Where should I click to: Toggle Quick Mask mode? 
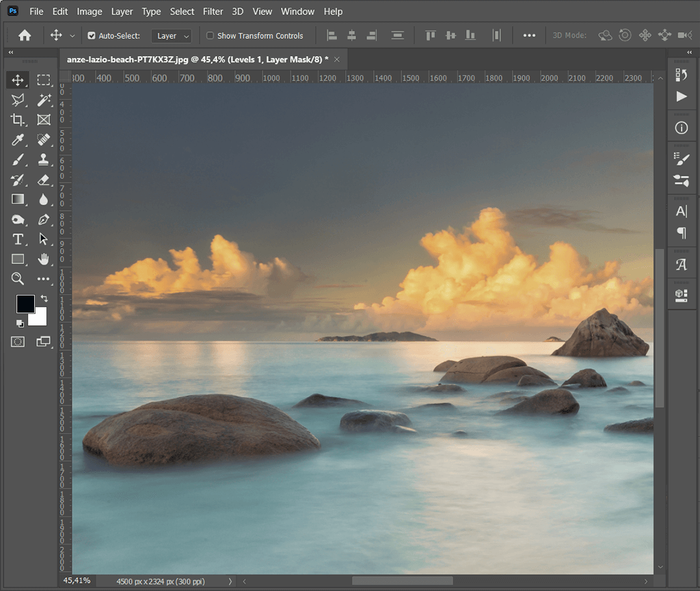[17, 342]
